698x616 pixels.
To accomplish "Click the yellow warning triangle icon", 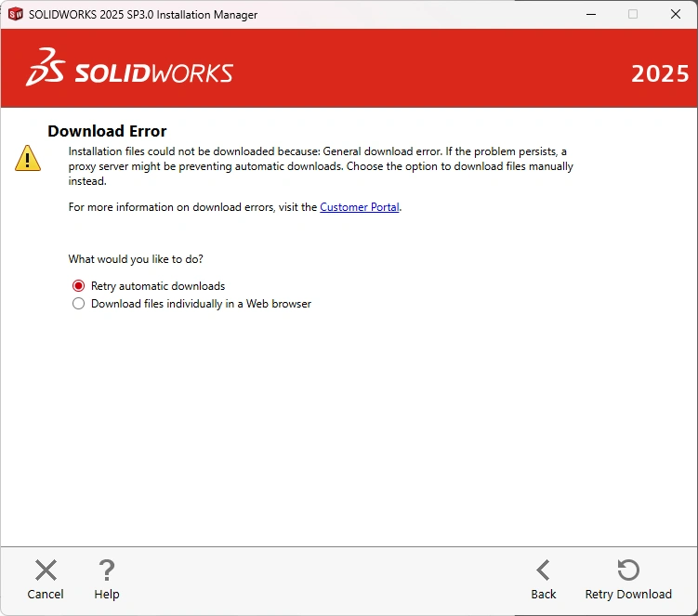I will click(28, 158).
